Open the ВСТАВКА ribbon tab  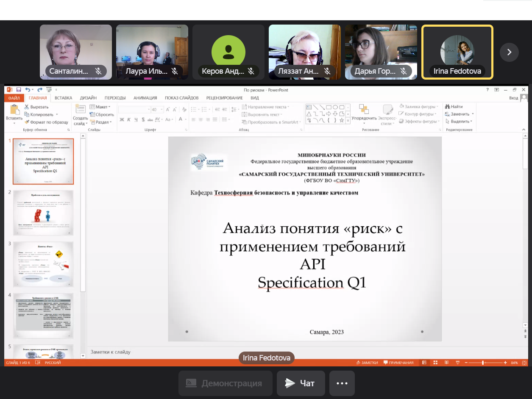(63, 98)
